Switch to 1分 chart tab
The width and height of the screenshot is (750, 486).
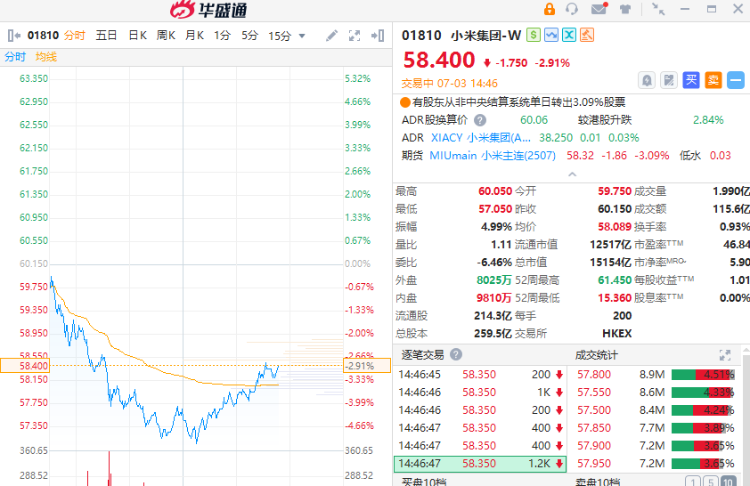(x=222, y=35)
